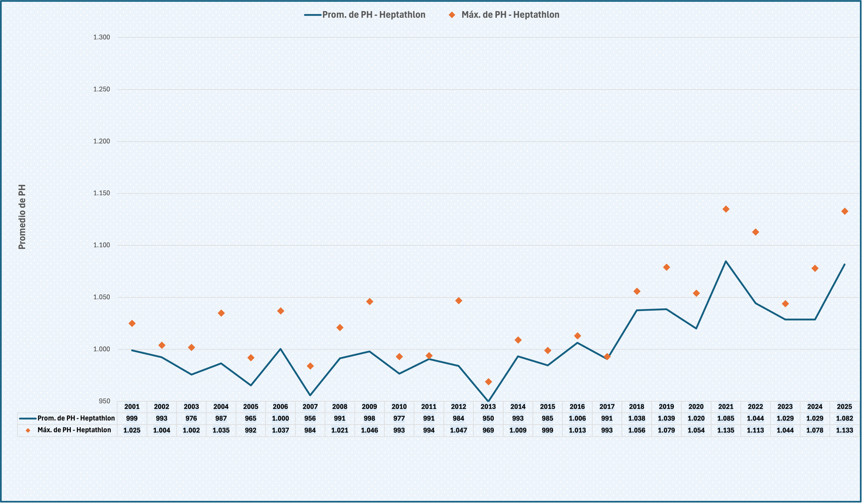This screenshot has height=504, width=863.
Task: Select the 1.085 average cell for 2021
Action: coord(726,418)
